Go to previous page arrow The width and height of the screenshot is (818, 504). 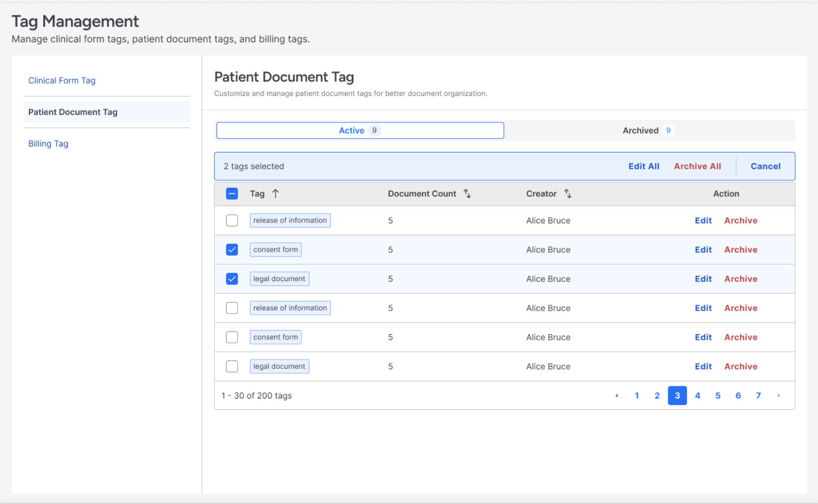tap(617, 396)
